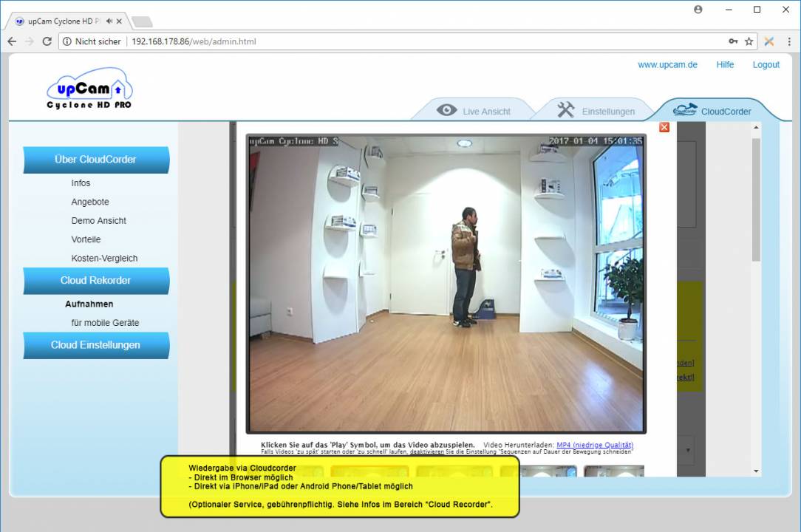Select the rightmost thumbnail below the video
801x532 pixels.
613,471
